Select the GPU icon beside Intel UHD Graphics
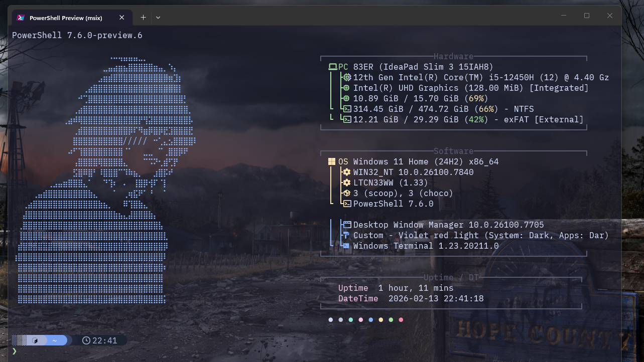Image resolution: width=644 pixels, height=362 pixels. click(x=347, y=88)
